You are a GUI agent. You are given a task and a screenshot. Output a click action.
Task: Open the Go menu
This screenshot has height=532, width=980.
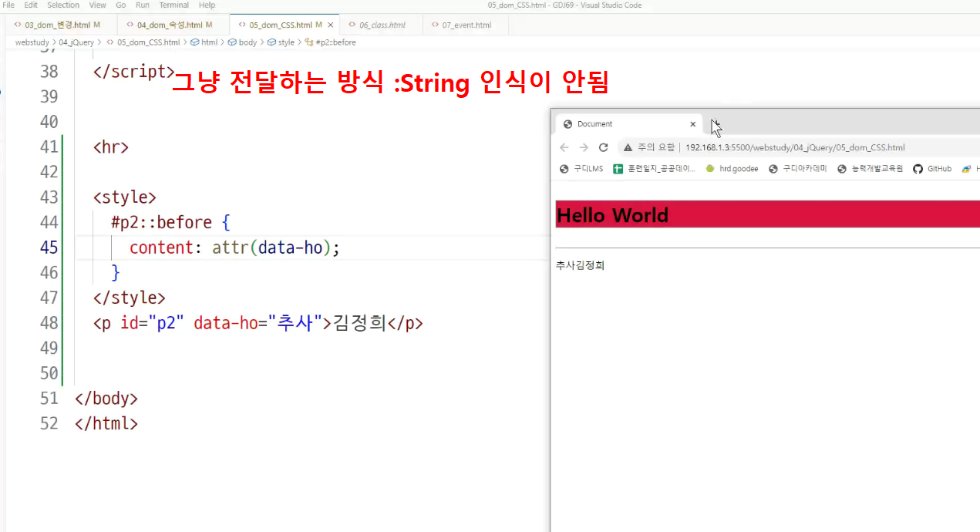pos(121,5)
